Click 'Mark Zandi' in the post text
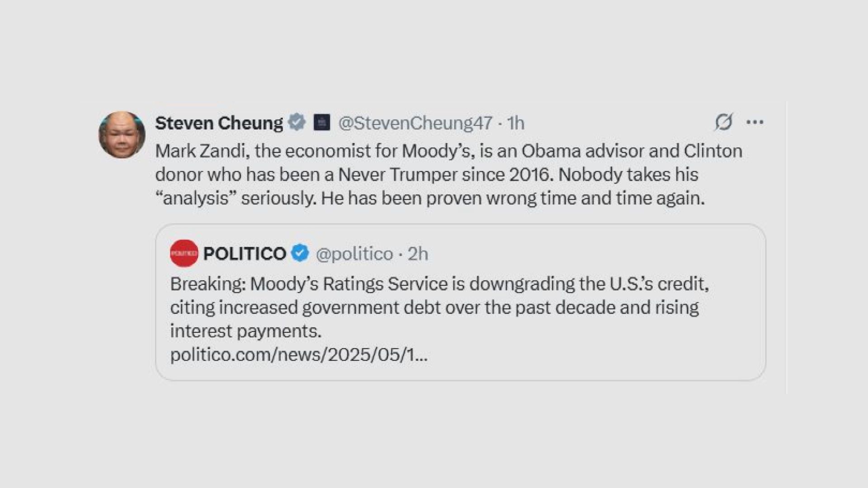868x488 pixels. coord(202,151)
